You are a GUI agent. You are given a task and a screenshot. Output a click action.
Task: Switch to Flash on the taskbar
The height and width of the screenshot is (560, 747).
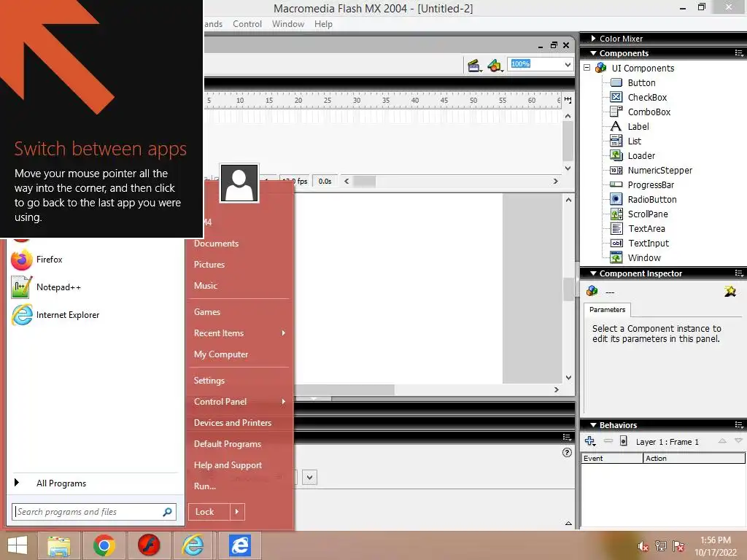tap(149, 545)
